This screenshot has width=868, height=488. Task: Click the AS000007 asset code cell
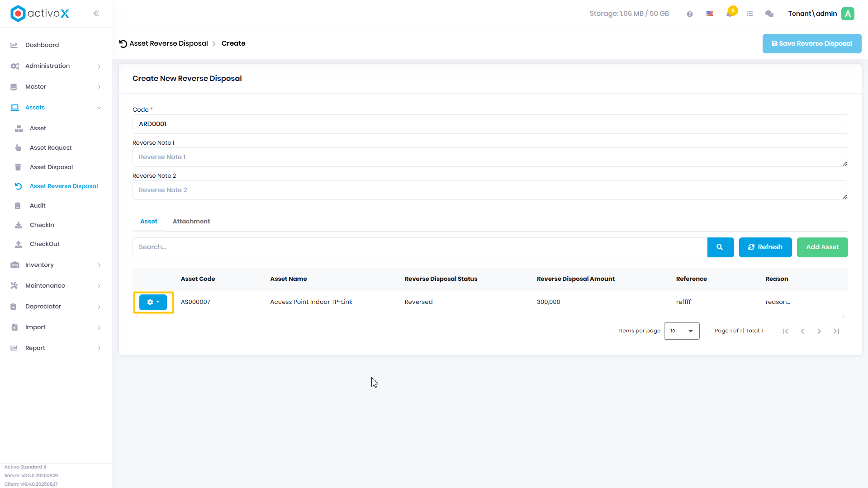point(195,302)
